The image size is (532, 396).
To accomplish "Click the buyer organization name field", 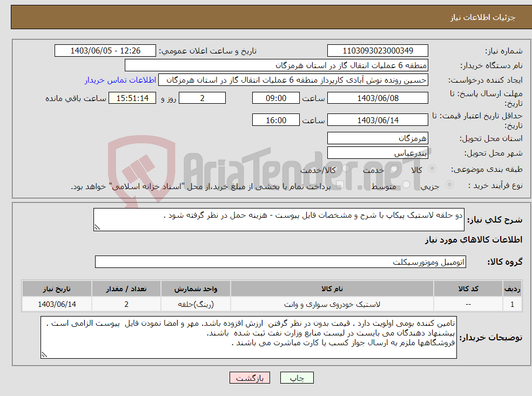I will (x=277, y=65).
